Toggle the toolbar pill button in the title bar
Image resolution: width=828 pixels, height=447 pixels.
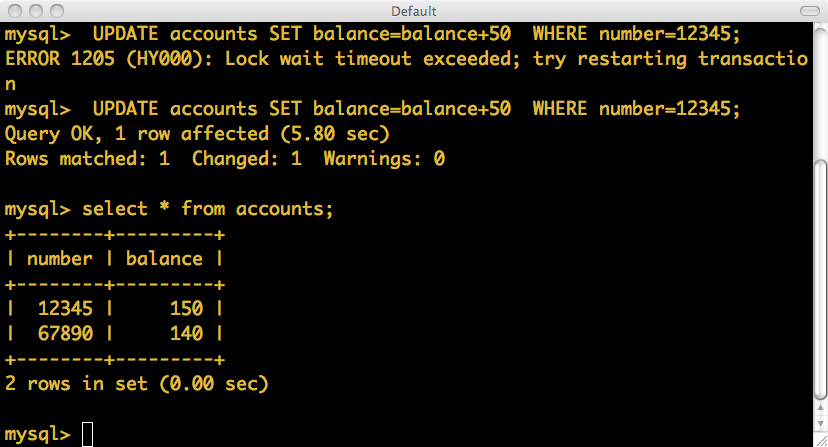(810, 11)
